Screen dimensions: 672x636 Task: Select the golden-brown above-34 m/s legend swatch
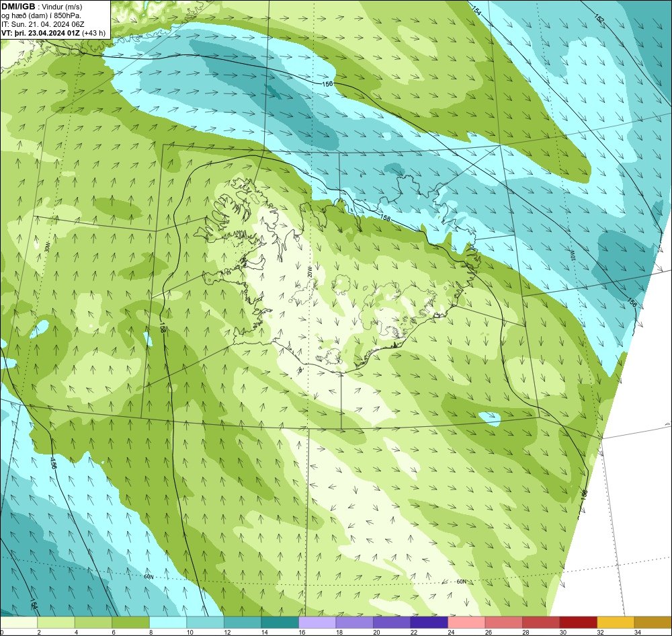(x=653, y=623)
